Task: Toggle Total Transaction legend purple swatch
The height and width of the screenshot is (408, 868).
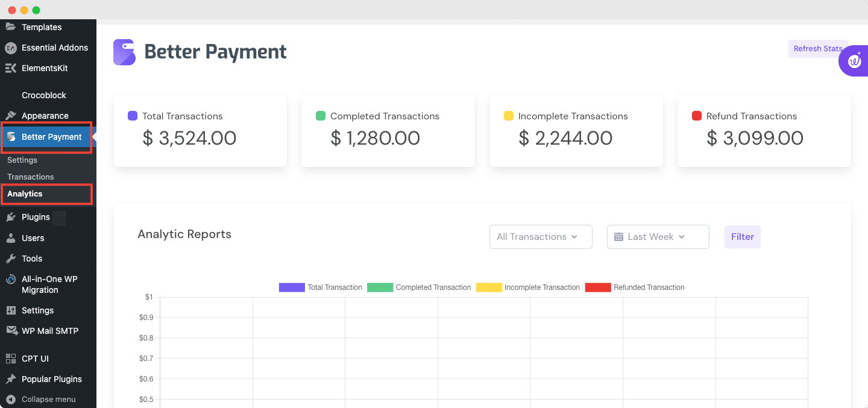Action: [292, 287]
